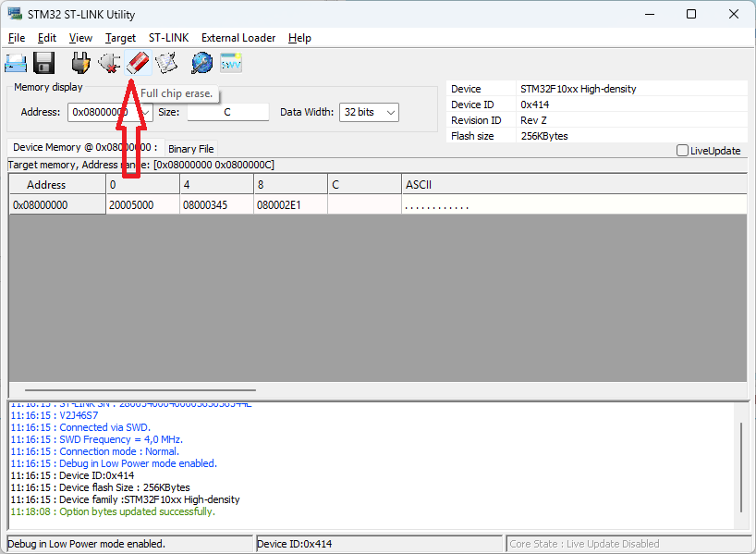This screenshot has height=554, width=756.
Task: Click the log line 'Connection mode : Normal.'
Action: click(95, 451)
